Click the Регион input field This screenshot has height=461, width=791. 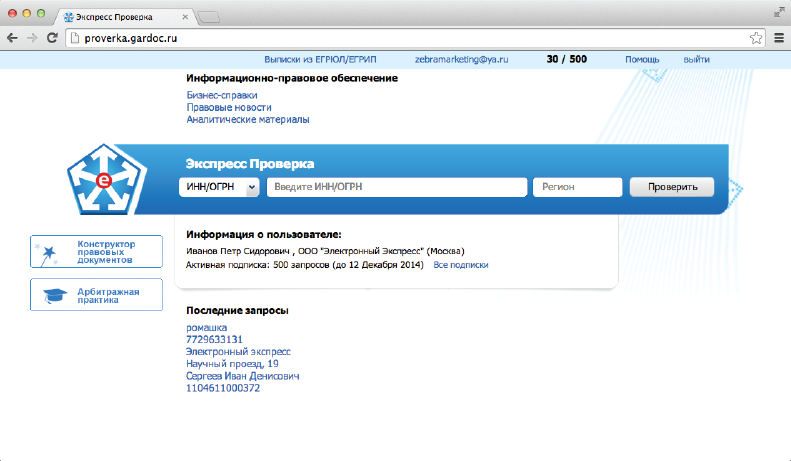pyautogui.click(x=578, y=187)
